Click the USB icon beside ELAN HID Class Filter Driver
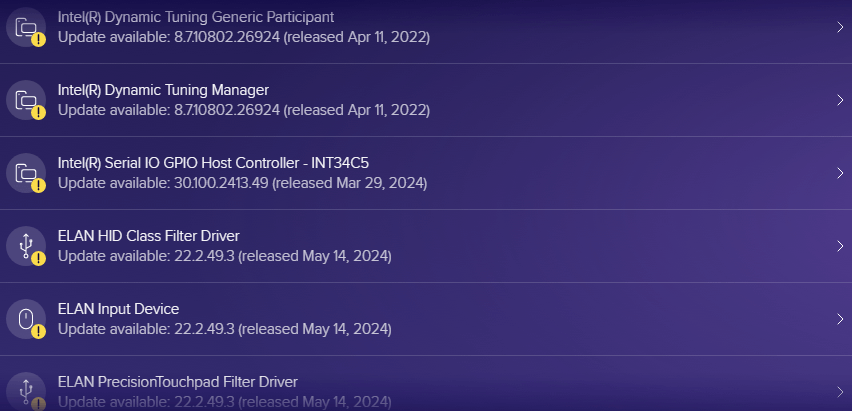Screen dimensions: 852x411 26,246
